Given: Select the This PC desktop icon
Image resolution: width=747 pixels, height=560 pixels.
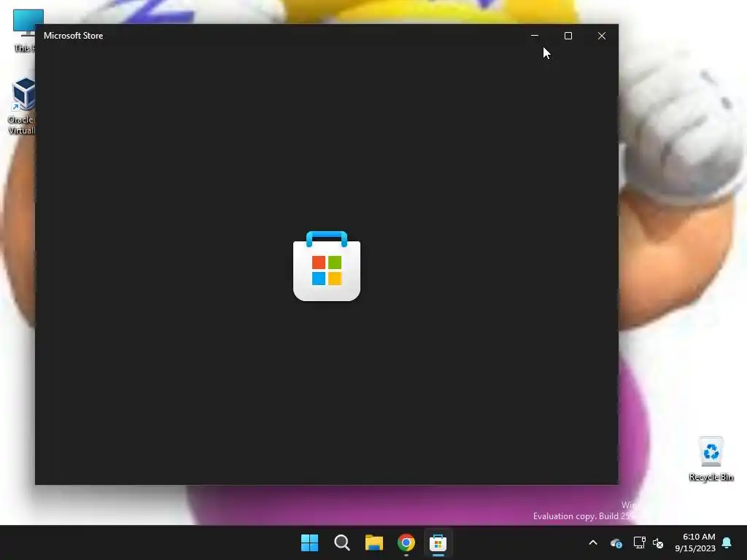Looking at the screenshot, I should click(24, 31).
